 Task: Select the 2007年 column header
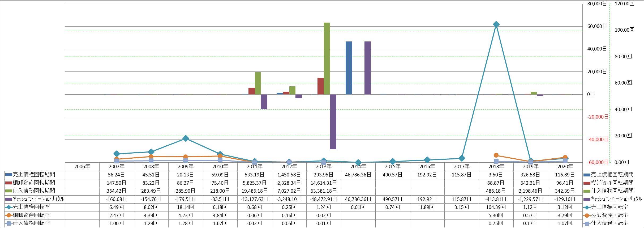[117, 167]
